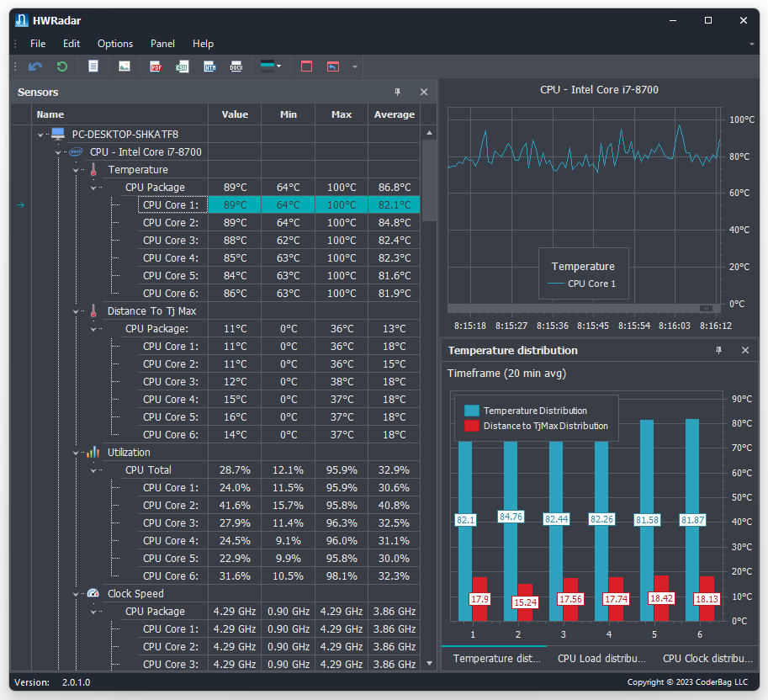The width and height of the screenshot is (768, 700).
Task: Sort by the Average column header
Action: (395, 114)
